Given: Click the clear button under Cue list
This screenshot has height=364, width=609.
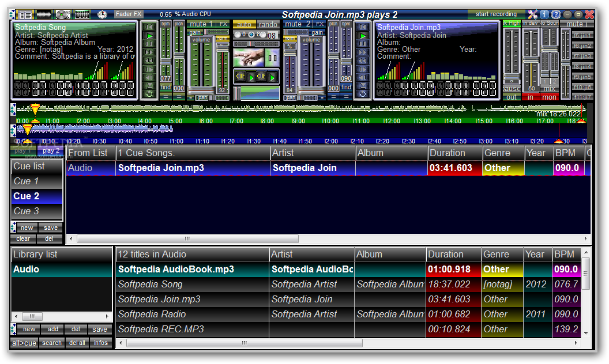Looking at the screenshot, I should click(23, 238).
